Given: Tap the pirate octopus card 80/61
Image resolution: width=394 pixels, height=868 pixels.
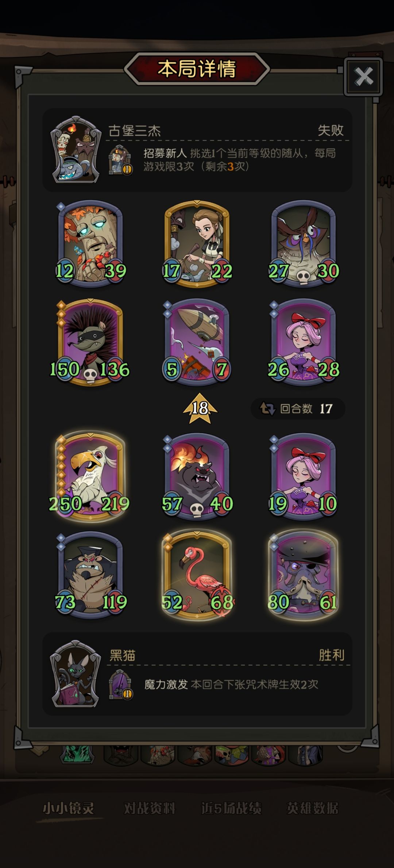Looking at the screenshot, I should (x=304, y=575).
